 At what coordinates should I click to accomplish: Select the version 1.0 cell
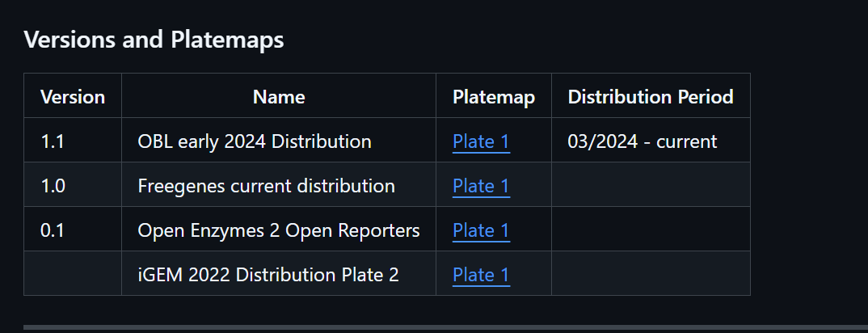(x=53, y=186)
